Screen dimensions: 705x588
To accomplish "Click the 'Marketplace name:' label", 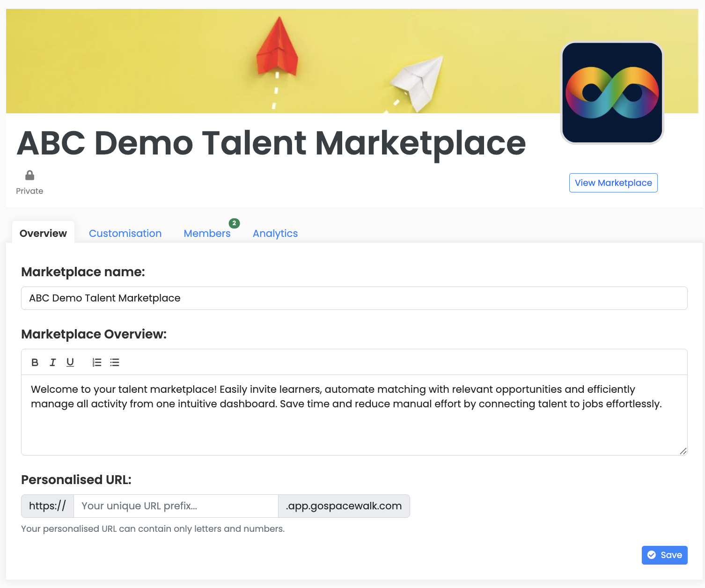I will 83,272.
